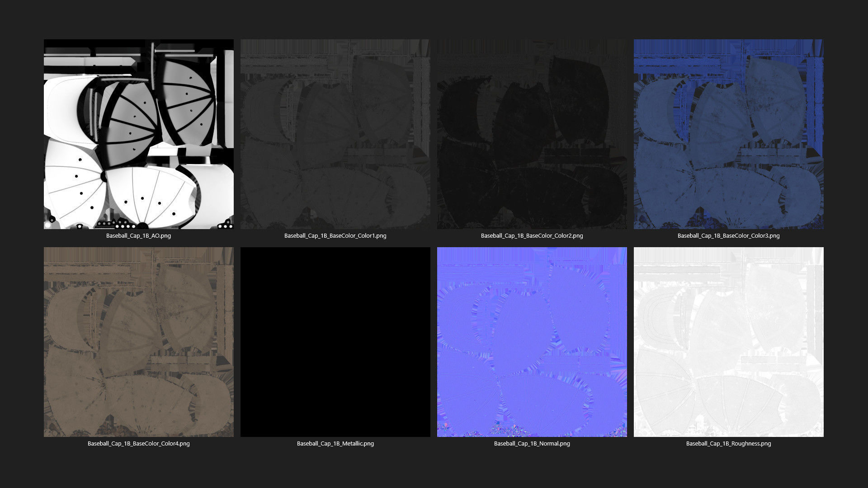Select the Baseball_Cap_1B_Roughness.png caption

728,443
